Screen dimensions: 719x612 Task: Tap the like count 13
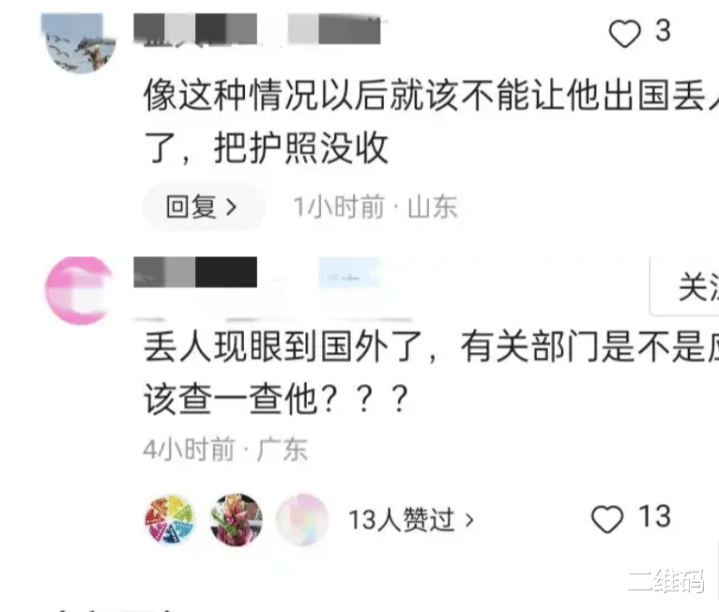coord(654,516)
